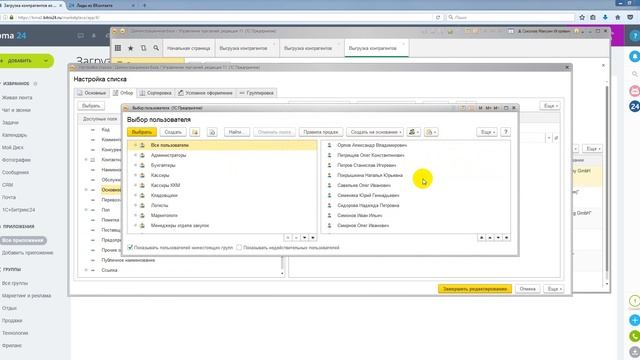Open Bitrix24 notifications bell icon
This screenshot has width=640, height=360.
(x=635, y=56)
